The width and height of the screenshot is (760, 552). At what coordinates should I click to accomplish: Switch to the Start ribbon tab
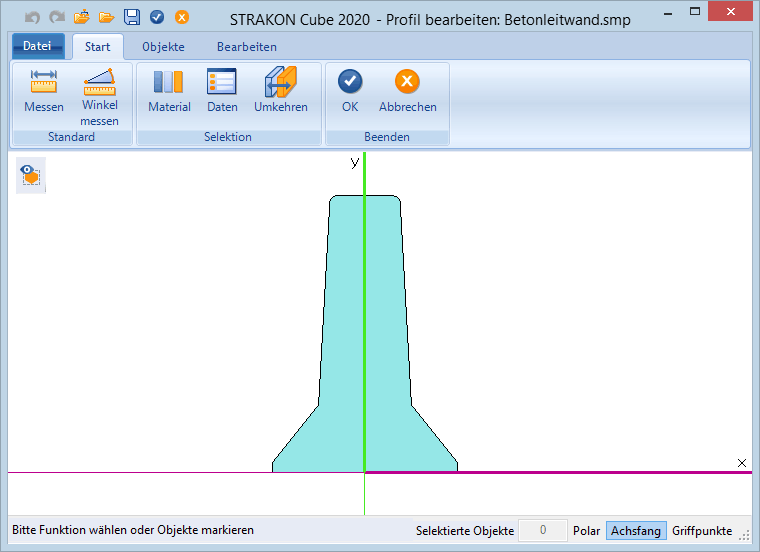pos(97,47)
